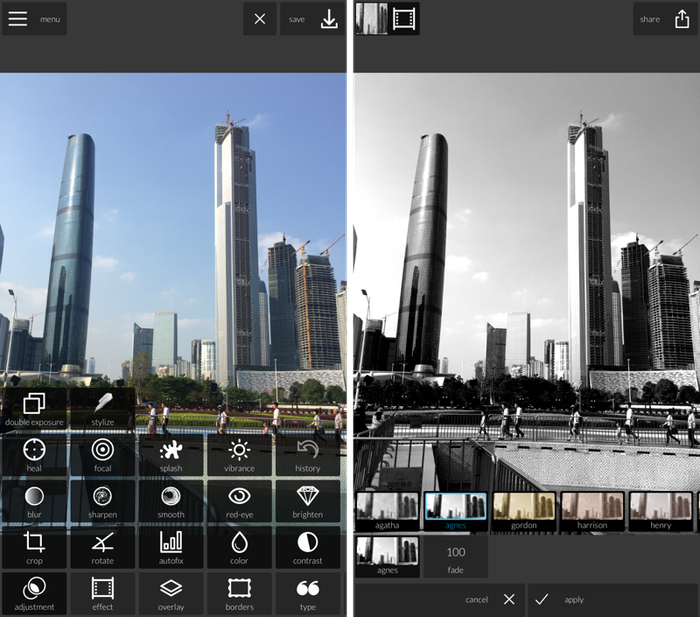Tap the filmstrip effect icon at top

pos(404,19)
